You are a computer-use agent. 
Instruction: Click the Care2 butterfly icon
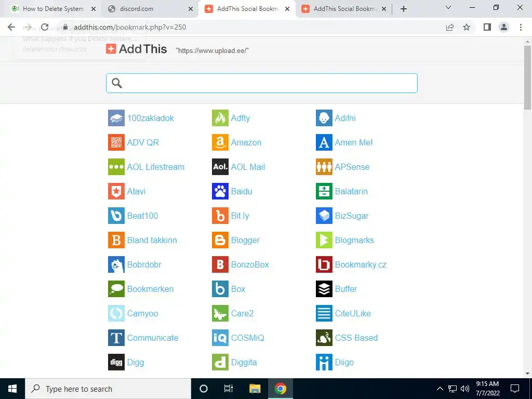point(220,313)
